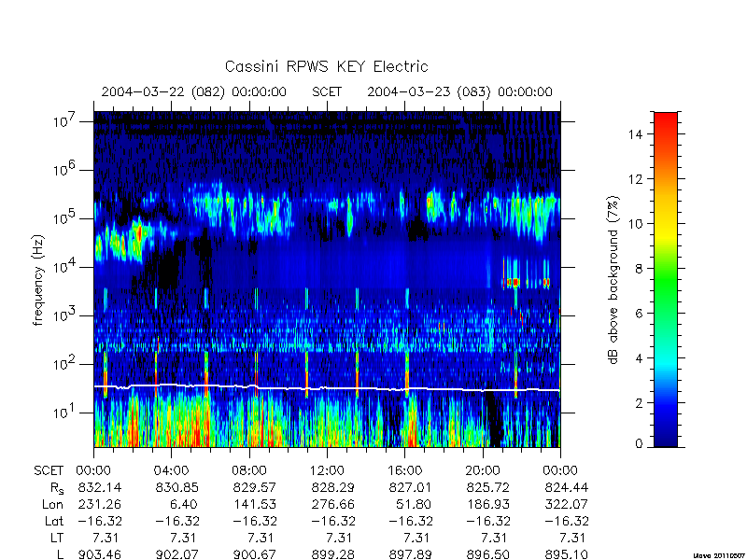Click colorbar tick value 4
Image resolution: width=747 pixels, height=560 pixels.
(x=639, y=358)
